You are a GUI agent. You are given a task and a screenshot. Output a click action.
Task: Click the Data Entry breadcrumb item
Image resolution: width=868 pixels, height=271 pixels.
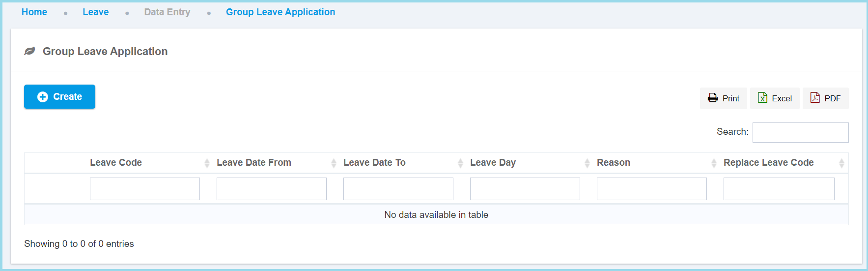(x=167, y=12)
